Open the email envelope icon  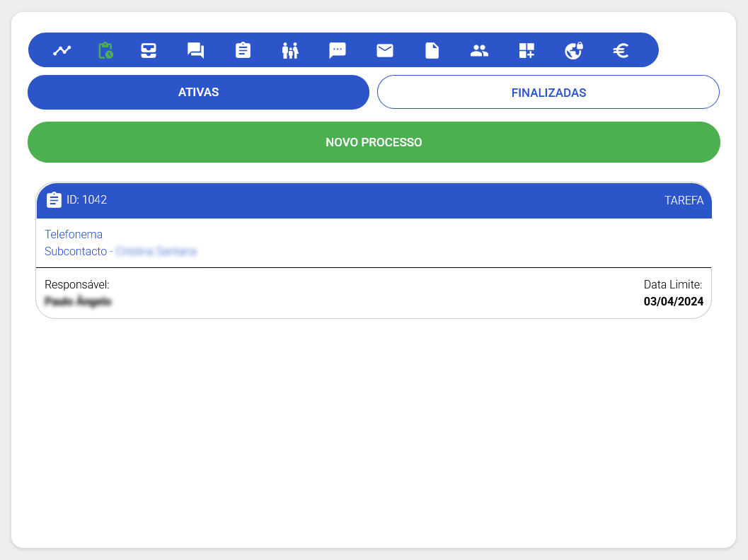coord(385,50)
